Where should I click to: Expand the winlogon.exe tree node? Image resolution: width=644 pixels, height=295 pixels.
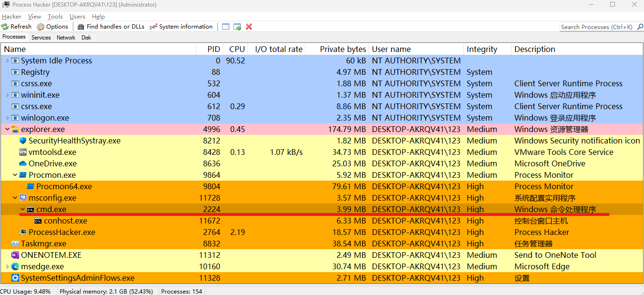(7, 118)
